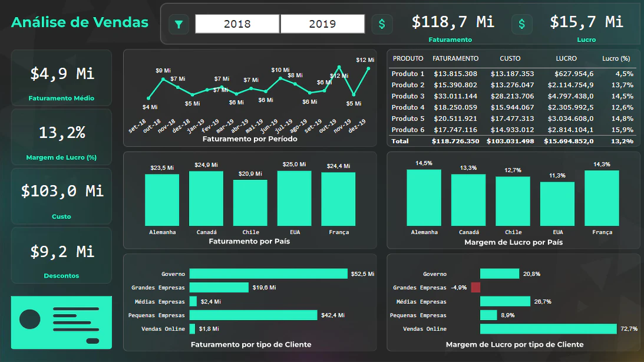Screen dimensions: 644x362
Task: Sort table by Lucro (%) column header
Action: point(616,58)
